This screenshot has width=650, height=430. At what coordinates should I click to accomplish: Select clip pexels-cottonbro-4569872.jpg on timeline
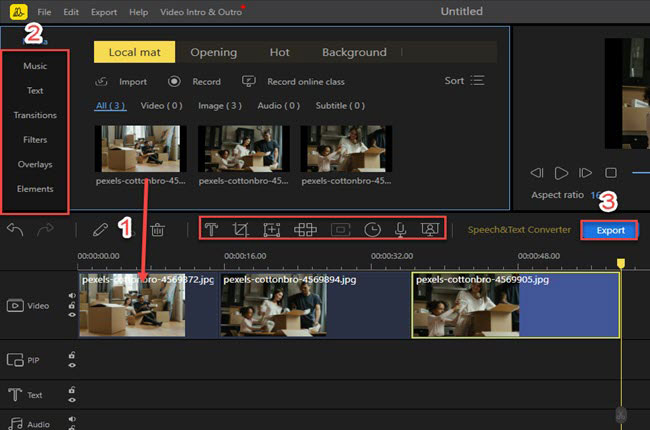pyautogui.click(x=148, y=305)
